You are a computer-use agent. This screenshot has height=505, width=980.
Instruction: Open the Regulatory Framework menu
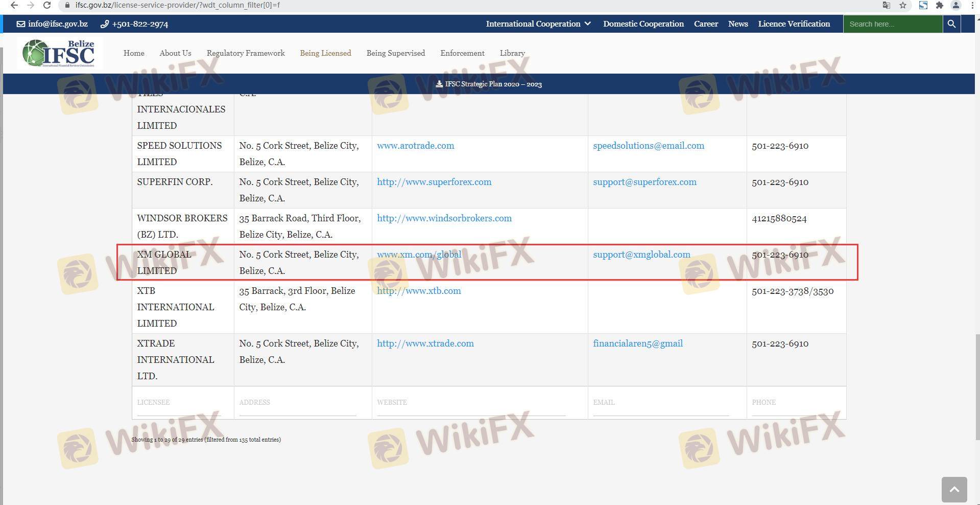246,53
